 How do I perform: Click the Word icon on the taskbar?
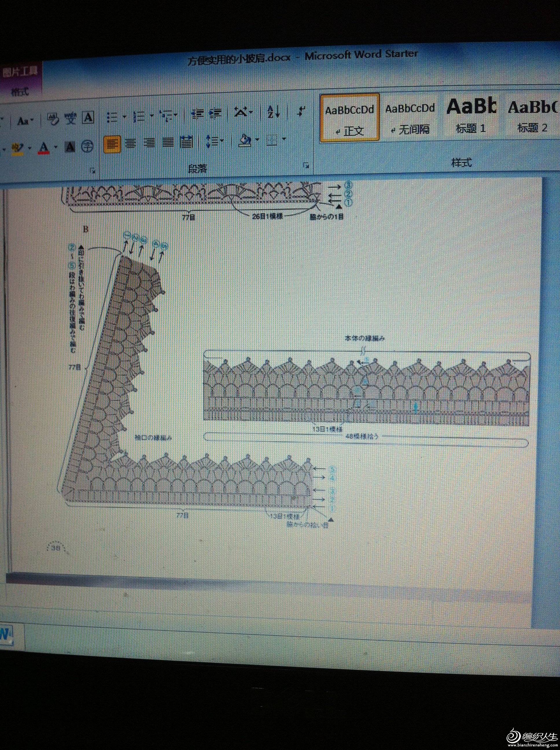click(x=6, y=635)
